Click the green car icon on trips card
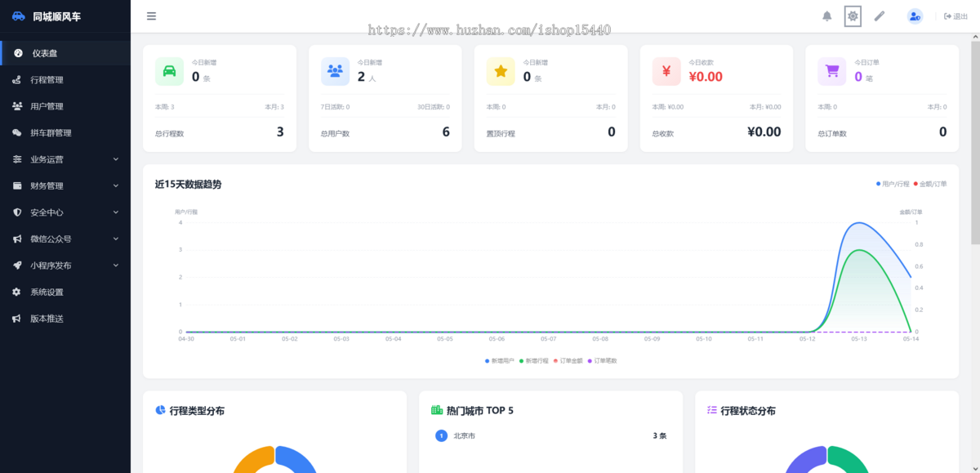Image resolution: width=980 pixels, height=473 pixels. point(169,71)
